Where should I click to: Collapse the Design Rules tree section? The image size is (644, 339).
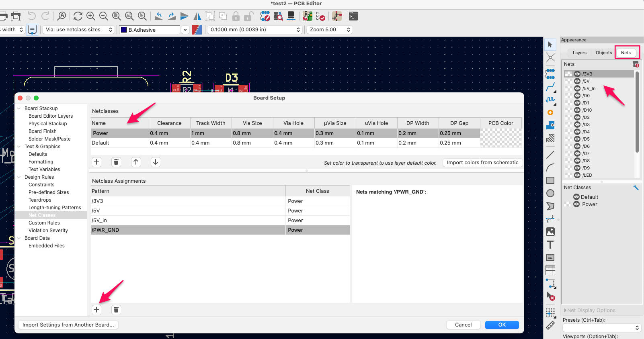[x=19, y=177]
